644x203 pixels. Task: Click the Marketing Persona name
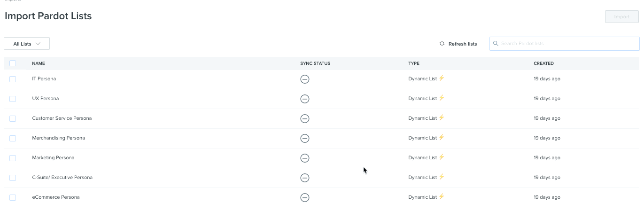(53, 158)
